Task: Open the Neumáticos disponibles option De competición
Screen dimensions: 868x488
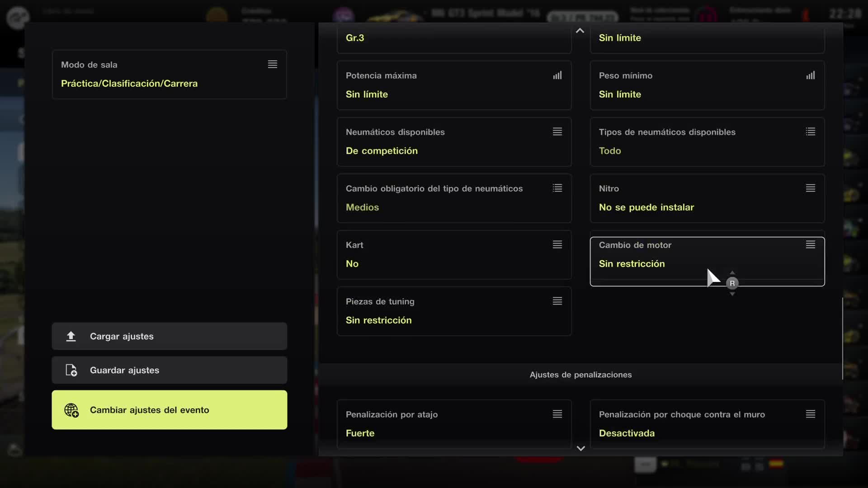Action: [x=454, y=142]
